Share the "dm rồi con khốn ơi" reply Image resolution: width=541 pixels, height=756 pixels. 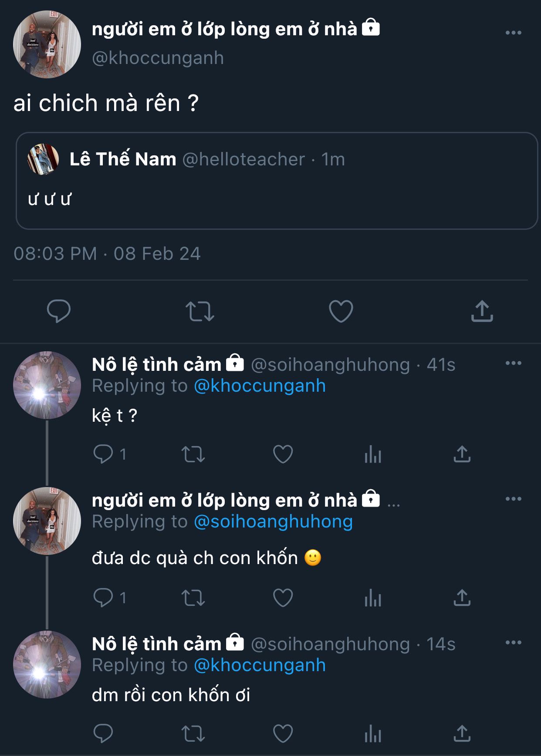tap(462, 733)
